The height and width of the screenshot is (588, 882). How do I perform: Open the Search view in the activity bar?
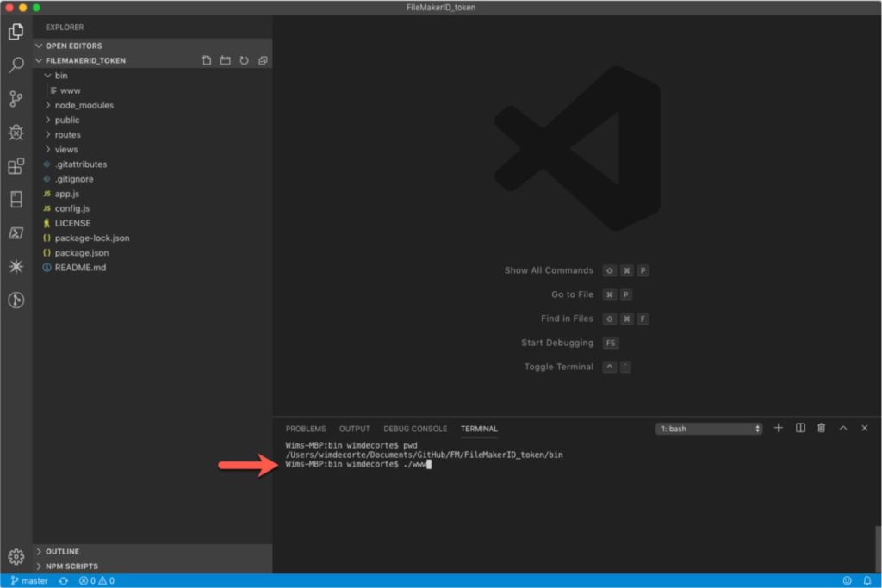click(x=14, y=65)
